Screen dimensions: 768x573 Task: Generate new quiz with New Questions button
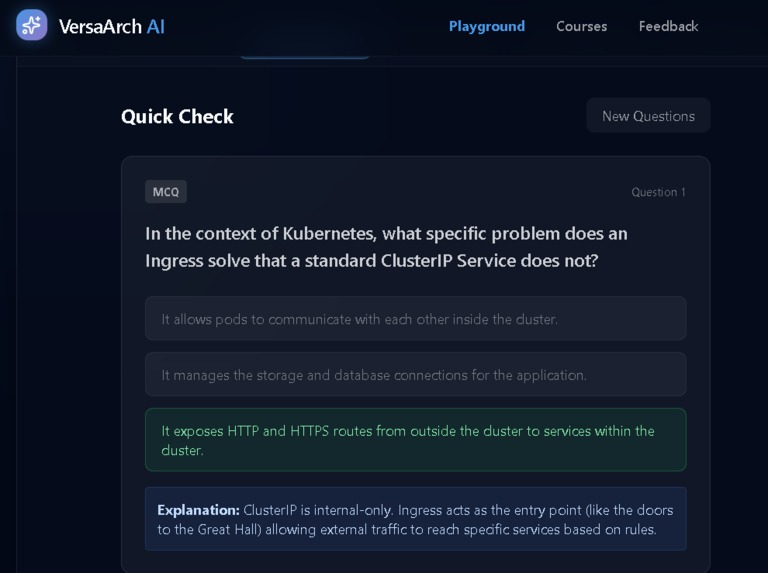coord(648,116)
